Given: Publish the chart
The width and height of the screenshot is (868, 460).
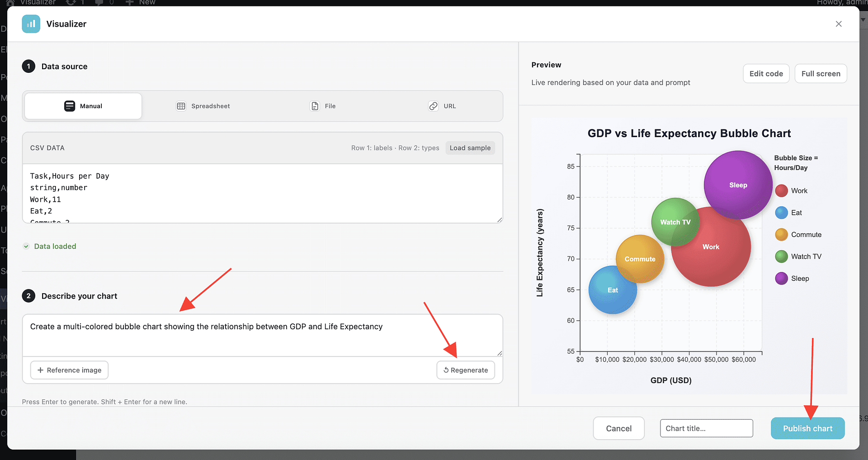Looking at the screenshot, I should point(807,428).
